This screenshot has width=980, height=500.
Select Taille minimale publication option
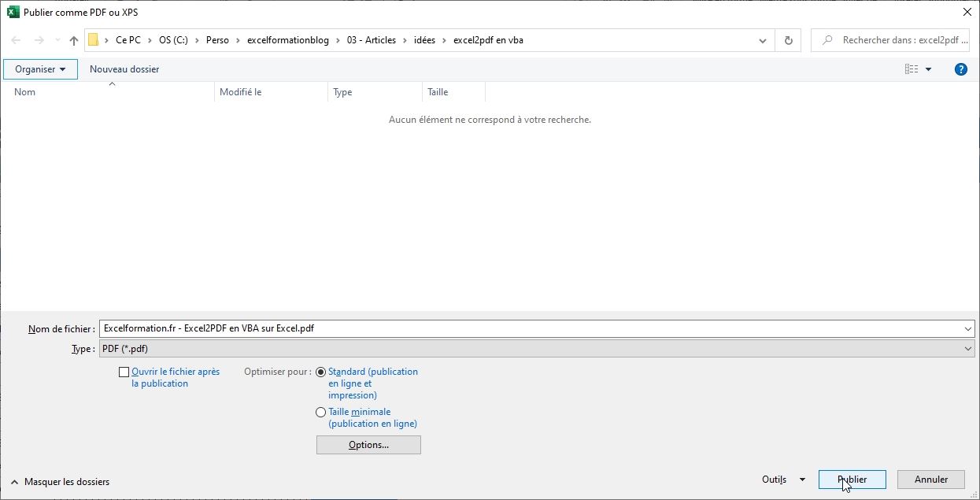point(321,412)
